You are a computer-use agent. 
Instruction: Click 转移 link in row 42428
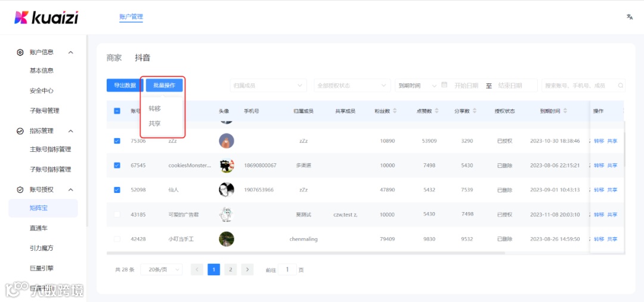[x=599, y=239]
